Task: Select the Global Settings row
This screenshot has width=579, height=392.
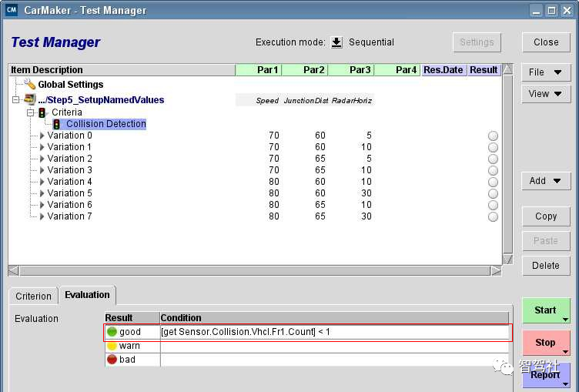Action: 71,84
